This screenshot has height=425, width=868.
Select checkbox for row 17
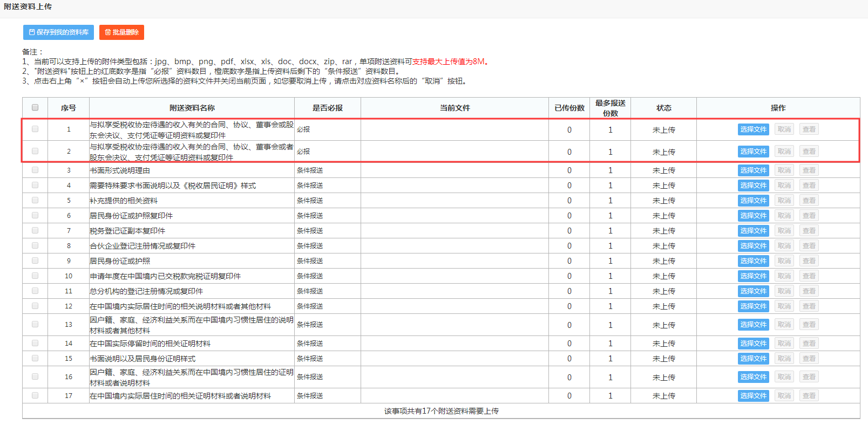click(35, 395)
